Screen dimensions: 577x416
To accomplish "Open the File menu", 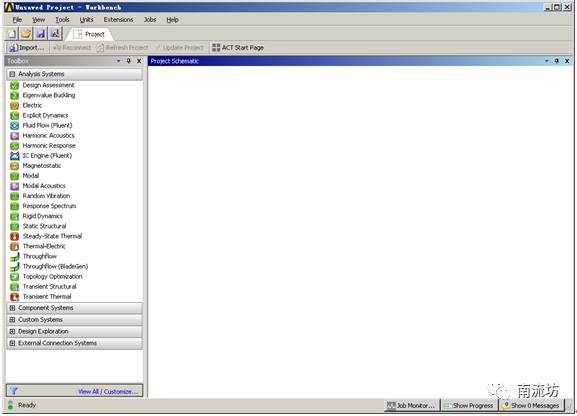I will click(17, 20).
